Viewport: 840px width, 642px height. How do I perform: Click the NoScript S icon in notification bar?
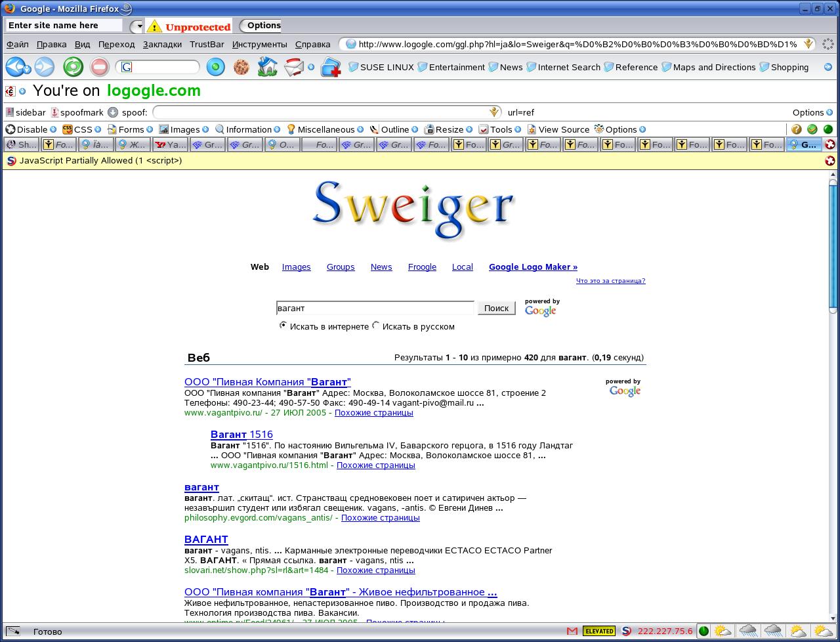pyautogui.click(x=11, y=161)
